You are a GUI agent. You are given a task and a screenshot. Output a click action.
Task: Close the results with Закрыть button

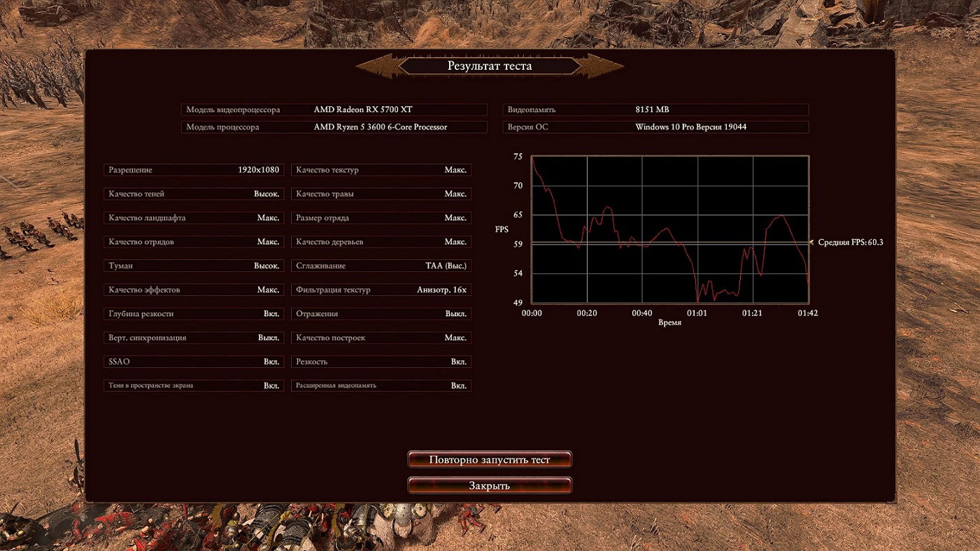pyautogui.click(x=490, y=485)
